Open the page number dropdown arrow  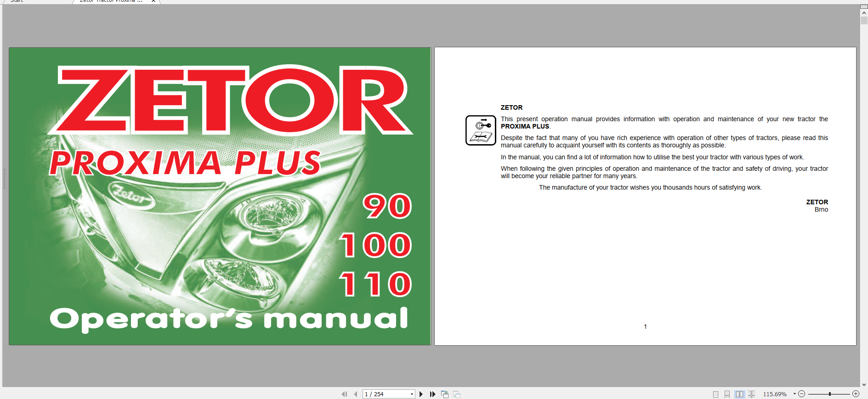click(412, 394)
